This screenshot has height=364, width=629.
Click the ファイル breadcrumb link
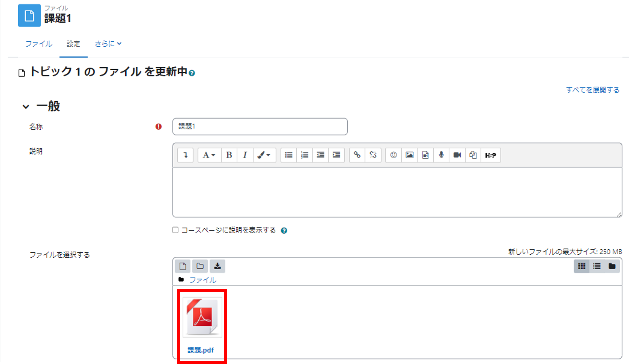click(203, 280)
